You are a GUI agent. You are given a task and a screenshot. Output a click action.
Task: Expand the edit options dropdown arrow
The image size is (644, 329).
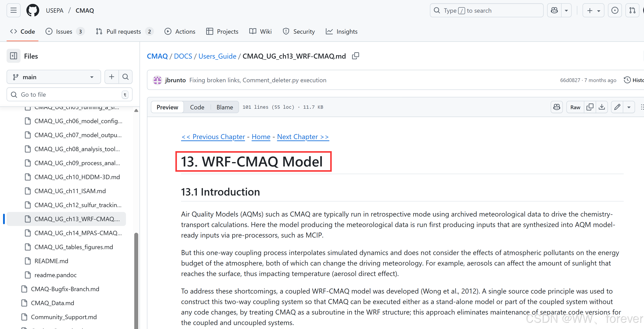click(x=629, y=107)
